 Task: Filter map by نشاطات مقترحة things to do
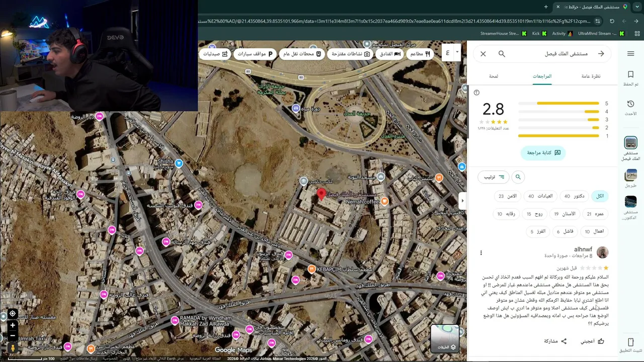350,54
